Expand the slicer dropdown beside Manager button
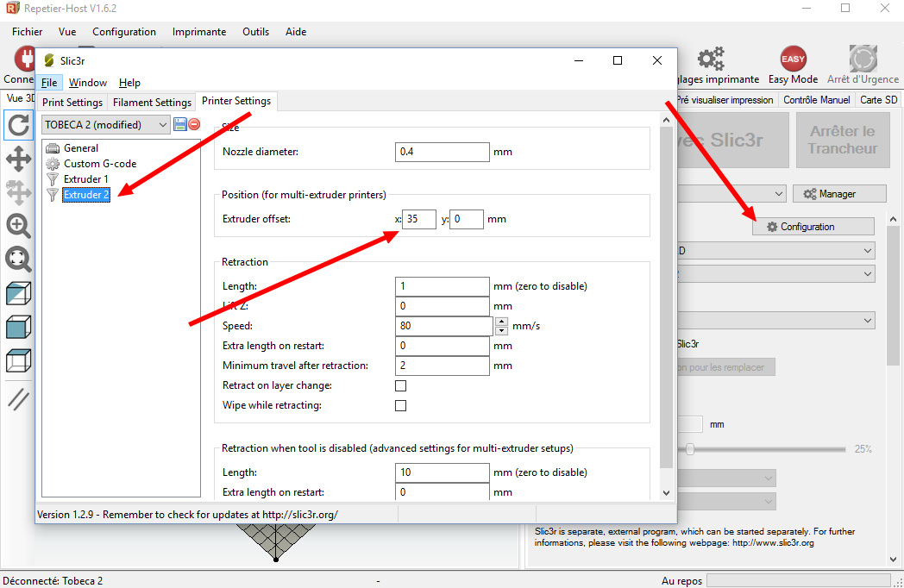Image resolution: width=904 pixels, height=588 pixels. pos(779,195)
